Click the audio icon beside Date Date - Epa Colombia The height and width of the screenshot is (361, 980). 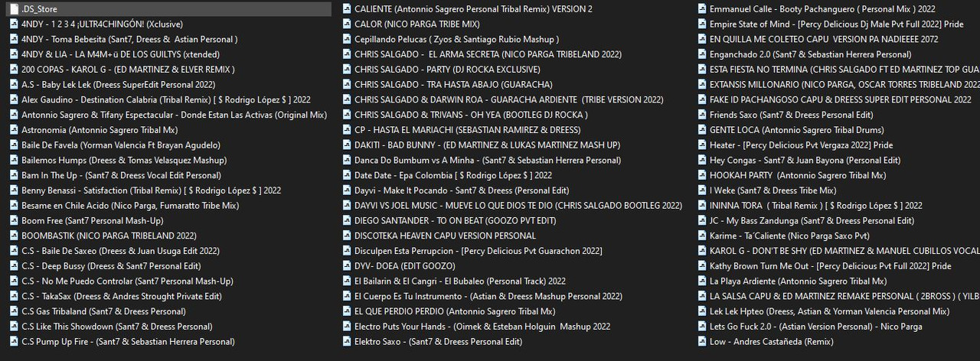coord(347,175)
